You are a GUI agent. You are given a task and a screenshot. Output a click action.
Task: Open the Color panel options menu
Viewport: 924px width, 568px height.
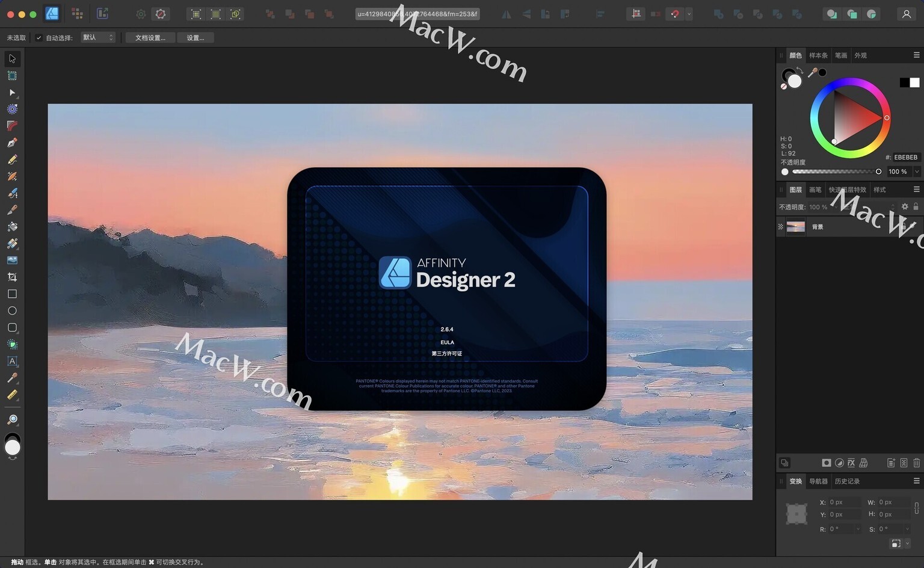pos(917,55)
